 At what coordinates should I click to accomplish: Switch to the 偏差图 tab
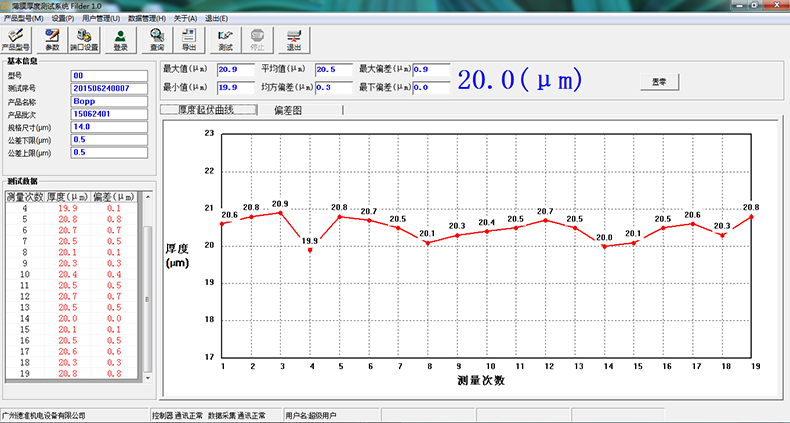tap(287, 110)
